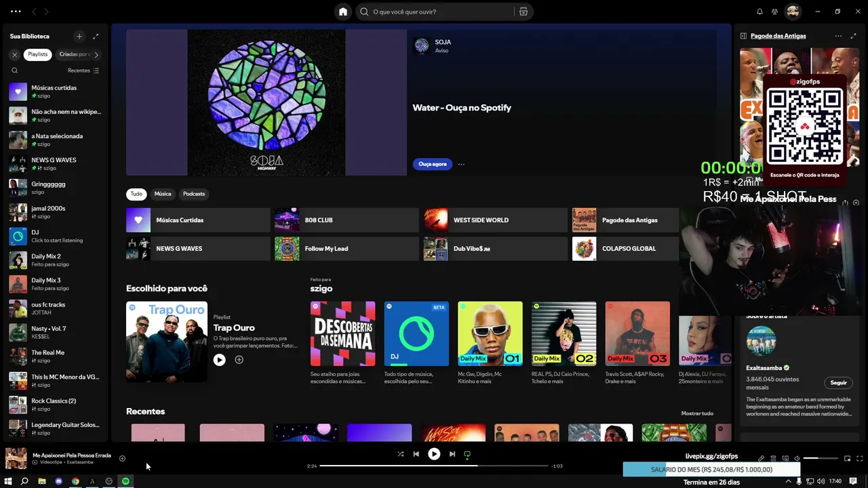
Task: Open 'a Nata selecionada' playlist
Action: click(56, 140)
